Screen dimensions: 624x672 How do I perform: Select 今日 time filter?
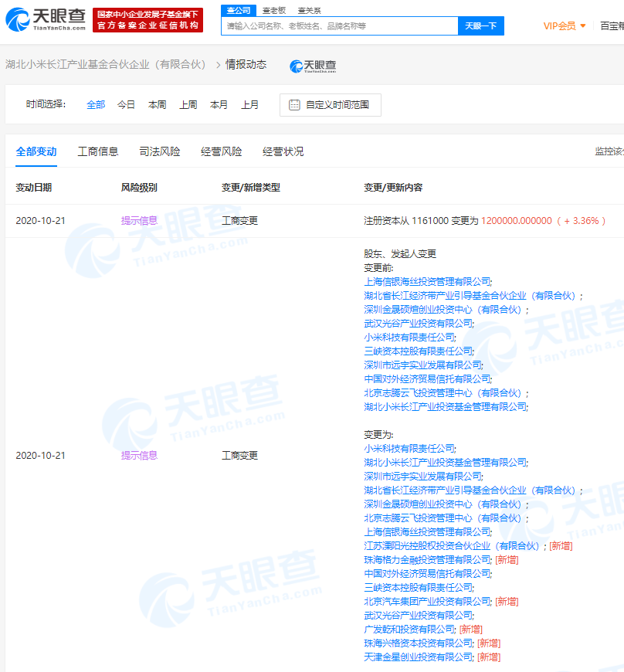[x=127, y=104]
